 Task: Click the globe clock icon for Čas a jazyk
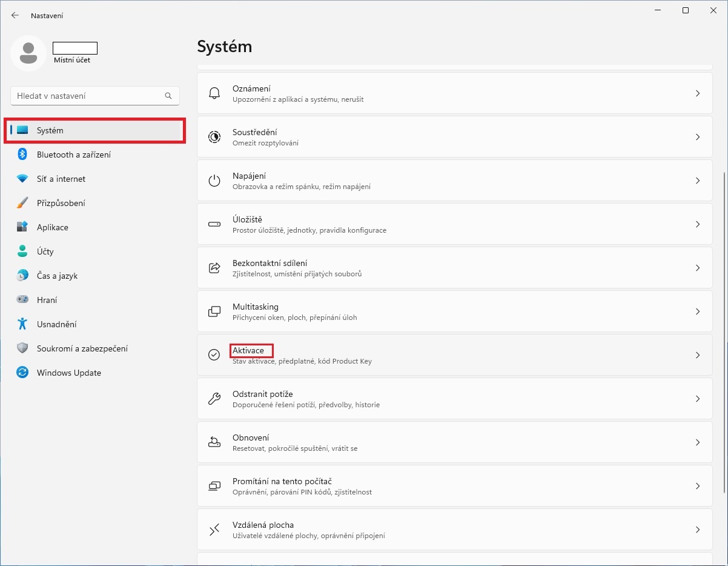22,276
